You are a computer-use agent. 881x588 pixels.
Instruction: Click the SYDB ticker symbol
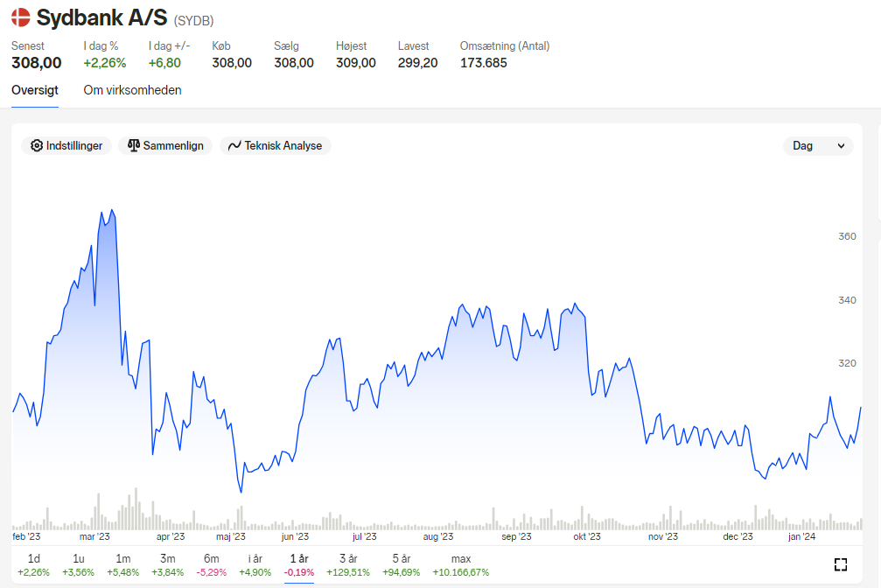[194, 21]
